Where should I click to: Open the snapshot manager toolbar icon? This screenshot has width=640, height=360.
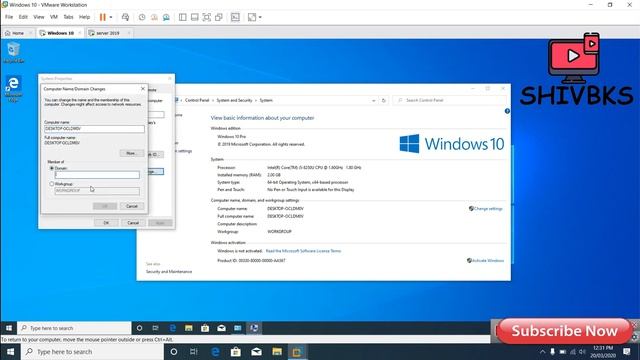[x=166, y=17]
